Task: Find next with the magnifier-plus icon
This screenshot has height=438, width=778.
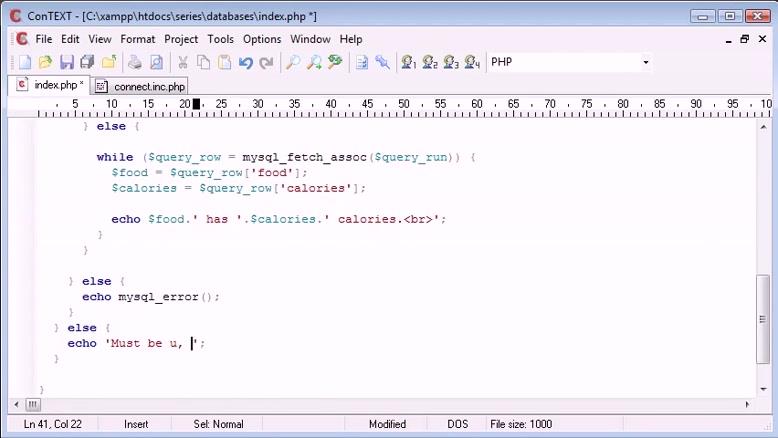Action: tap(314, 62)
